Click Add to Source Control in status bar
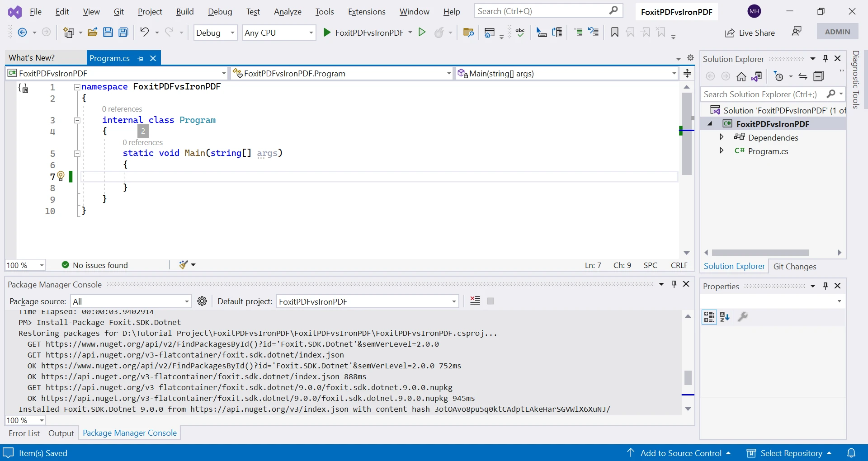This screenshot has width=868, height=461. click(x=679, y=453)
